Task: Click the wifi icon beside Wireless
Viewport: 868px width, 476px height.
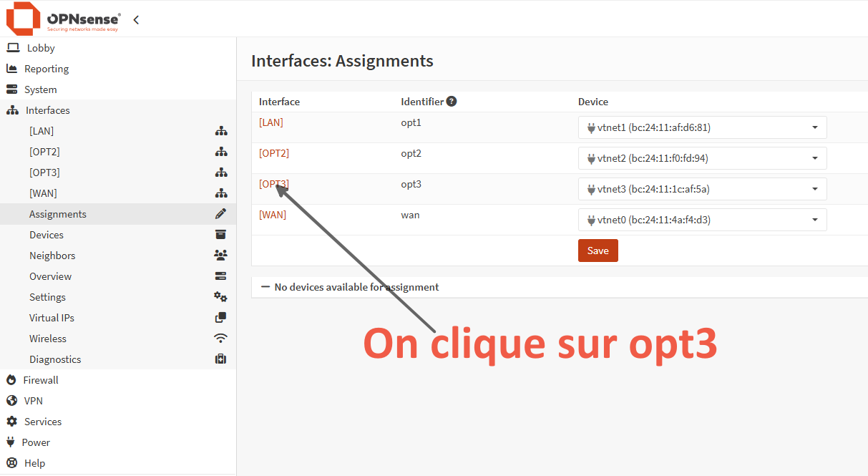Action: [x=220, y=339]
